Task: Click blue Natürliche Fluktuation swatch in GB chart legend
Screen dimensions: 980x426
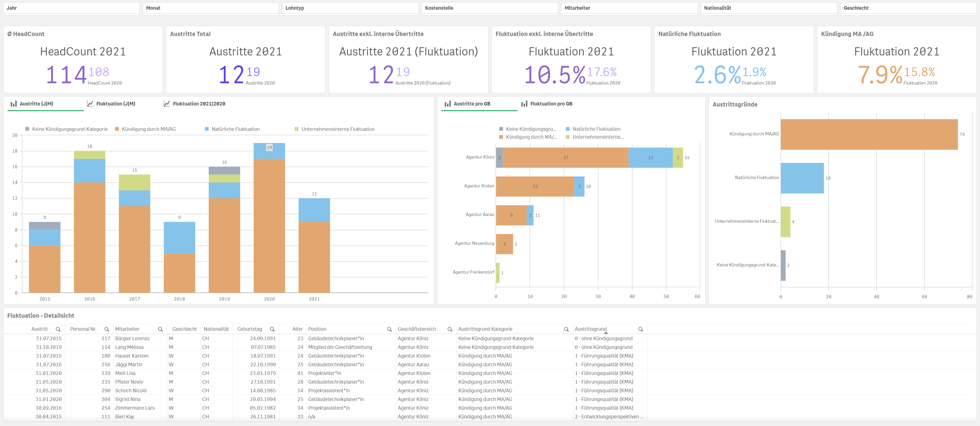Action: tap(568, 129)
